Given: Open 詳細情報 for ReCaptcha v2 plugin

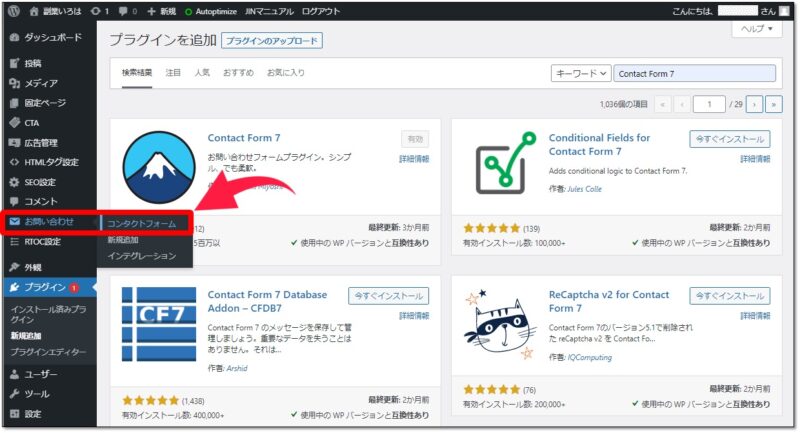Looking at the screenshot, I should [755, 316].
